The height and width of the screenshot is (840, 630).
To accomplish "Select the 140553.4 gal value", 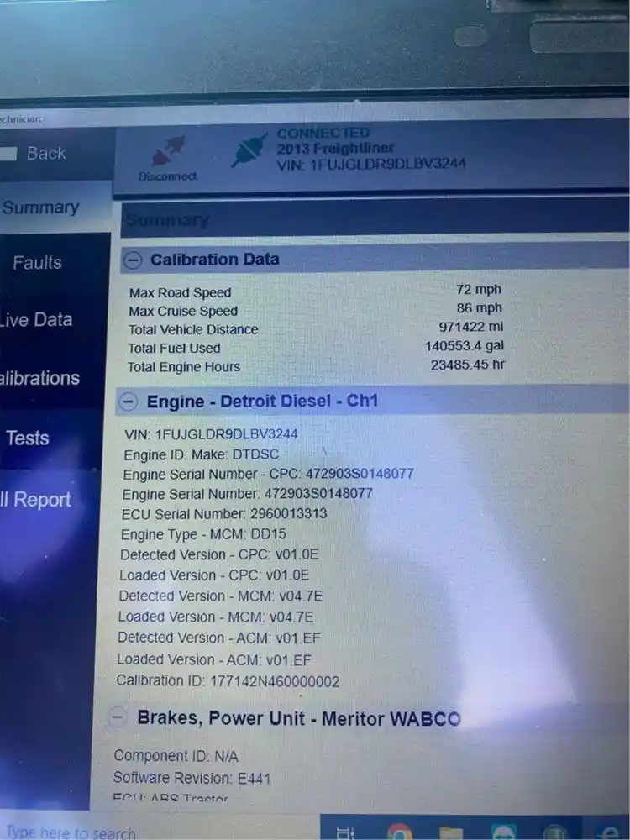I will 465,346.
